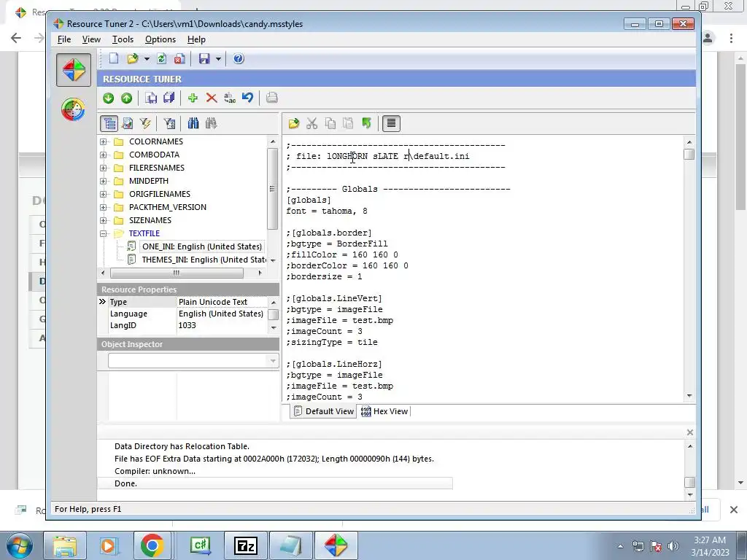The width and height of the screenshot is (747, 560).
Task: Click the Reload file icon
Action: point(161,58)
